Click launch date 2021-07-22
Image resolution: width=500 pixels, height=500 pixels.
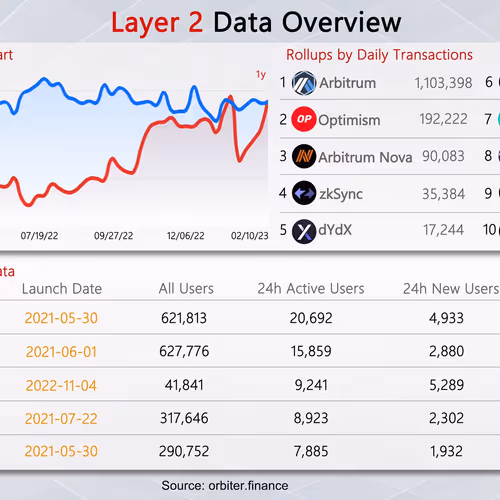click(x=61, y=419)
